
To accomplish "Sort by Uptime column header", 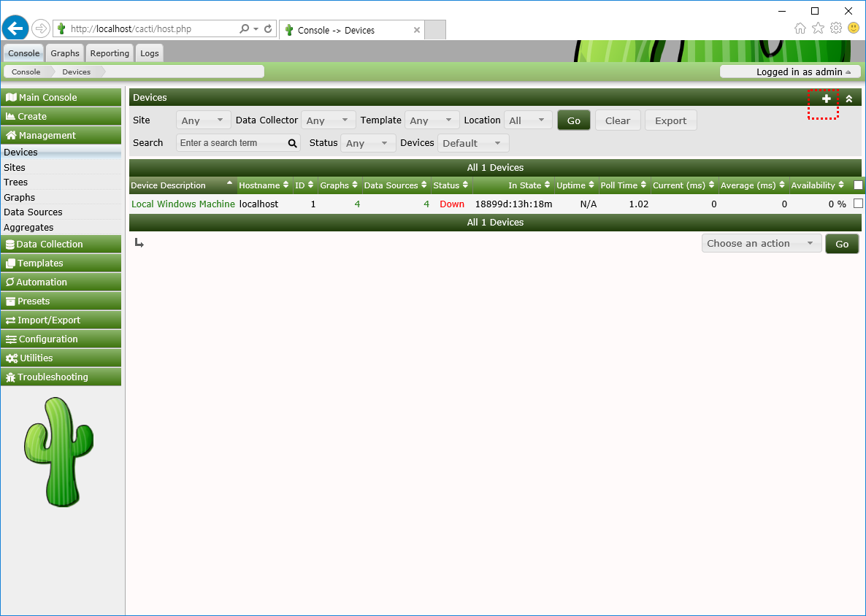I will tap(576, 185).
